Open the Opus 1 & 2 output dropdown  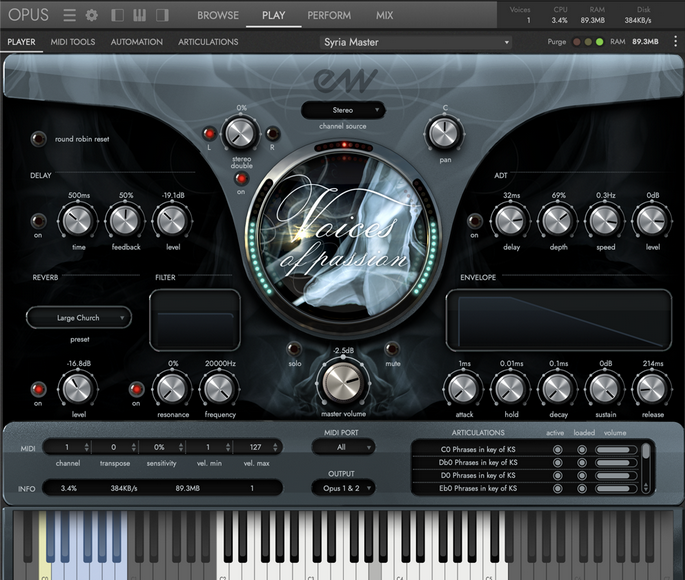[343, 488]
